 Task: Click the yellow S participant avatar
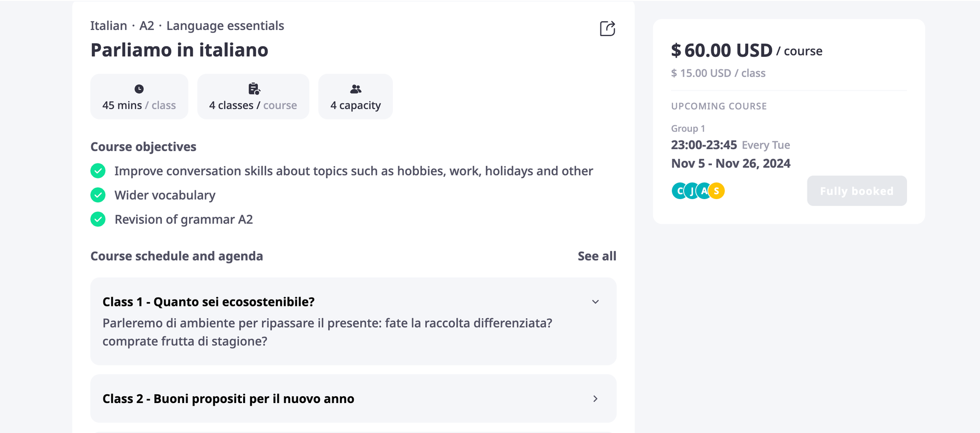tap(717, 191)
